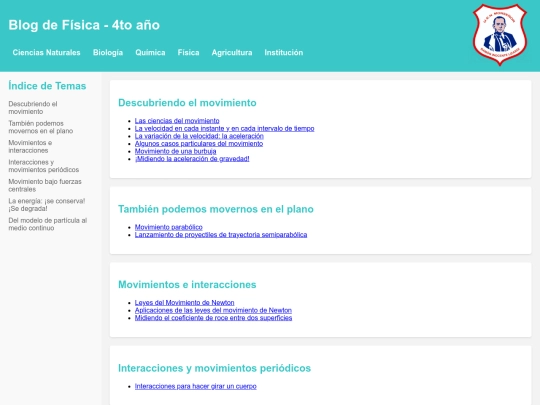Open ¡Midiendo la aceleración de gravedad! link

[192, 158]
